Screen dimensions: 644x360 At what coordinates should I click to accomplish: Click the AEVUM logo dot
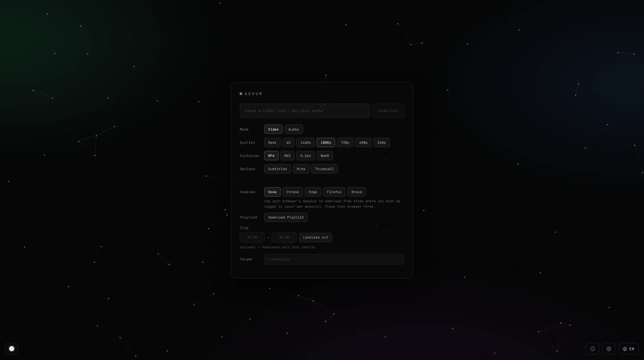(x=241, y=94)
